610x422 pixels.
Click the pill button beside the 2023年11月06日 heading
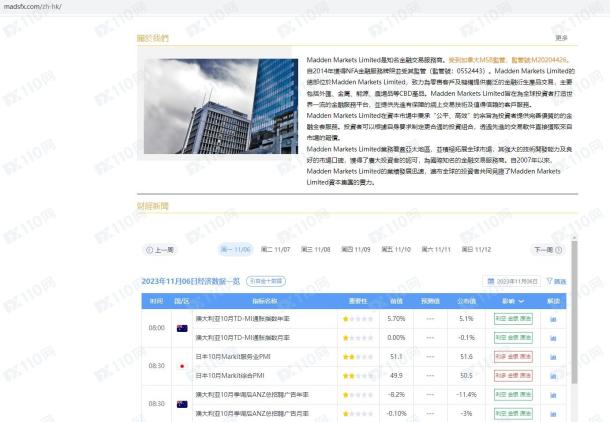pos(266,281)
